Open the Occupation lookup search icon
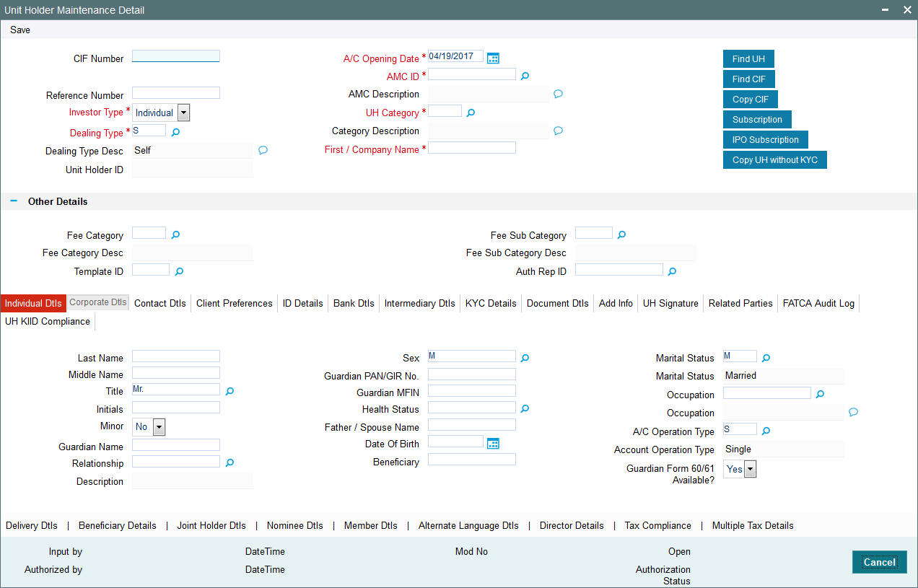Viewport: 918px width, 588px height. pos(820,394)
